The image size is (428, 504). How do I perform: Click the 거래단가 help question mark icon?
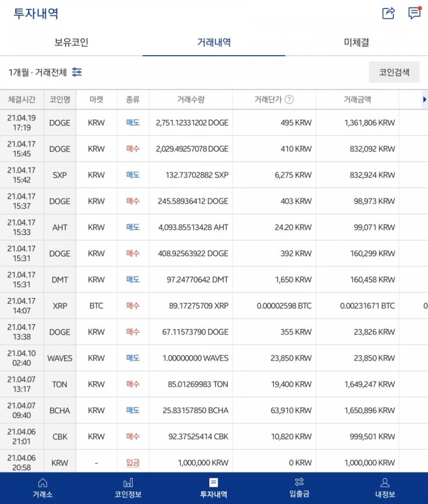click(x=289, y=100)
